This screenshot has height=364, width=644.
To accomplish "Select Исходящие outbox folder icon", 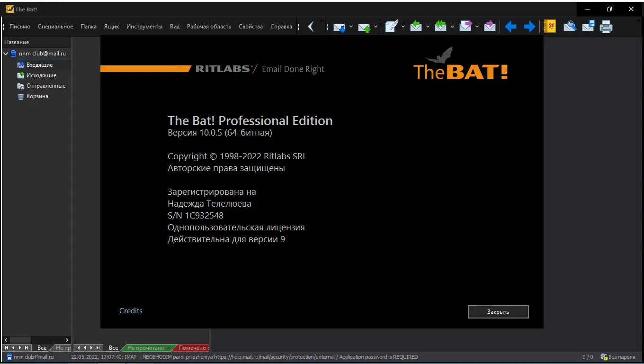I will pyautogui.click(x=20, y=75).
